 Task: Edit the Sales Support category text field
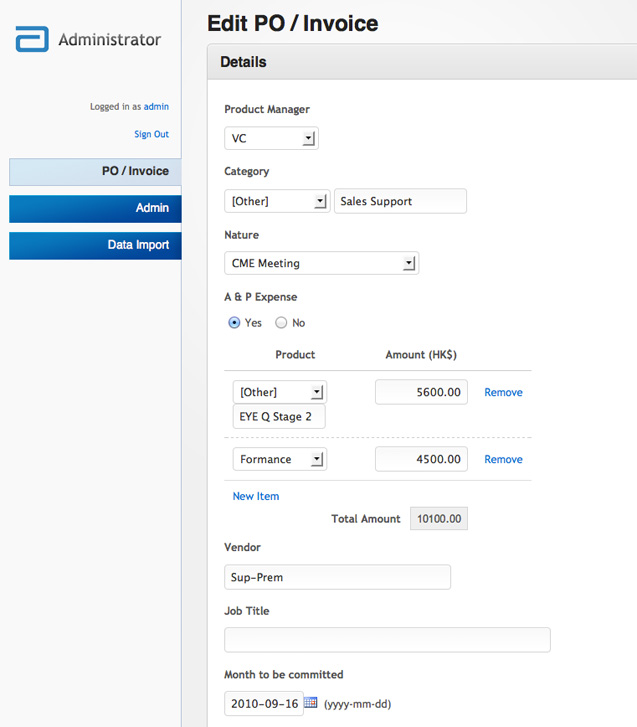coord(401,201)
